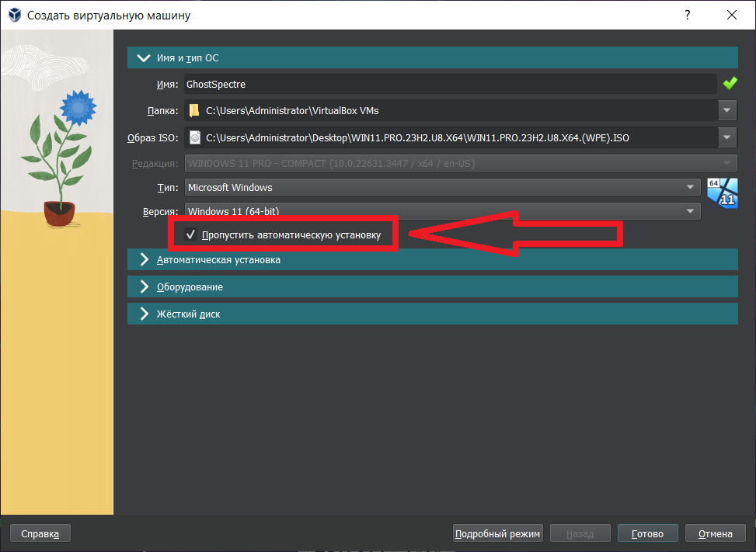The image size is (756, 552).
Task: Click the Имя field containing GhostSpectre
Action: point(451,85)
